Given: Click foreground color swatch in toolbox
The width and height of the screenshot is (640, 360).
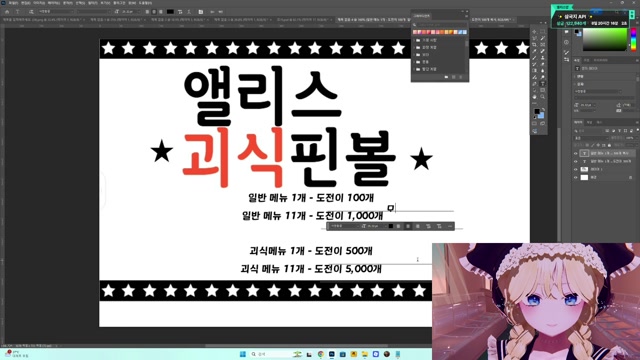Looking at the screenshot, I should click(537, 111).
